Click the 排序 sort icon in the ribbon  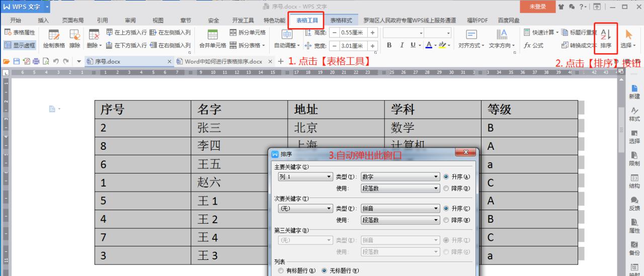606,38
